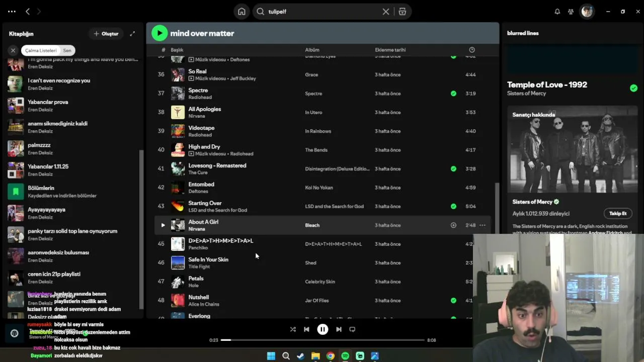644x362 pixels.
Task: Go forward with the right arrow
Action: (x=39, y=12)
